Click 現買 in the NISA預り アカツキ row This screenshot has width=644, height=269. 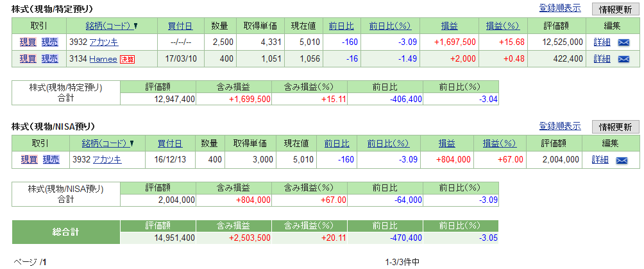29,160
